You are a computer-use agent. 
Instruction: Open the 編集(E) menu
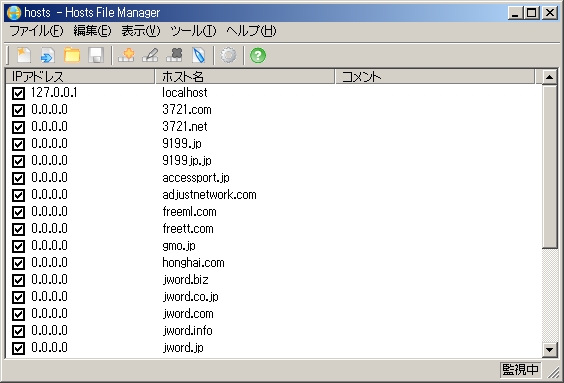click(x=92, y=31)
